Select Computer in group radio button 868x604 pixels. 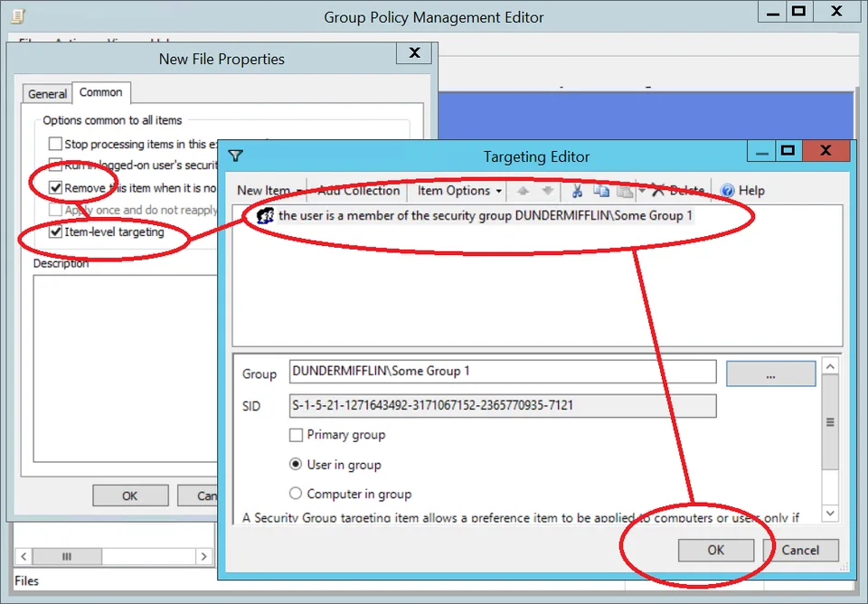point(296,494)
